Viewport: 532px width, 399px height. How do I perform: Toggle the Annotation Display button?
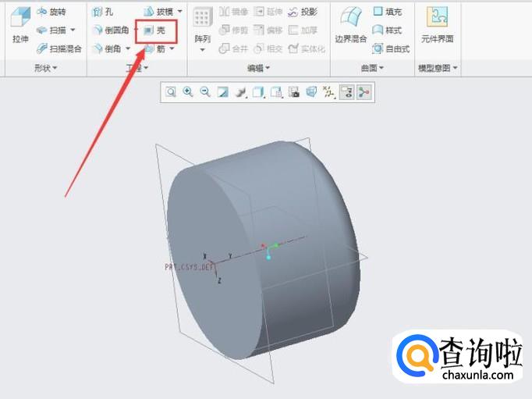[x=347, y=92]
